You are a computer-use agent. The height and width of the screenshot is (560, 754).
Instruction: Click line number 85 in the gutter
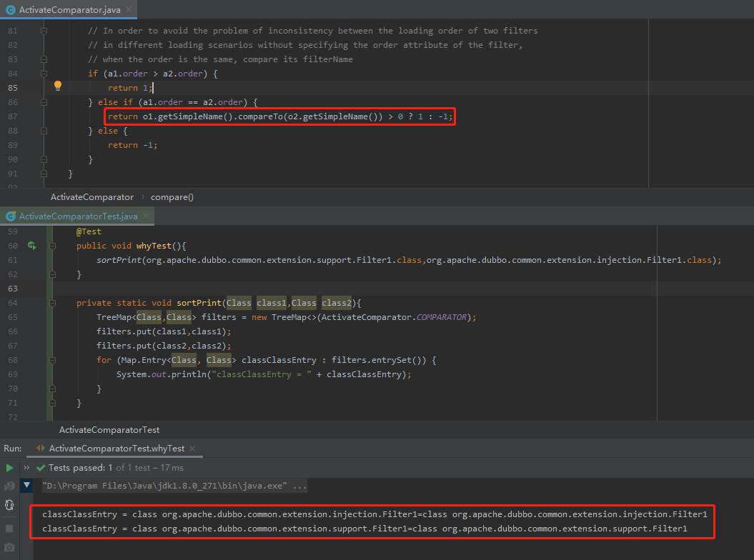[x=12, y=88]
